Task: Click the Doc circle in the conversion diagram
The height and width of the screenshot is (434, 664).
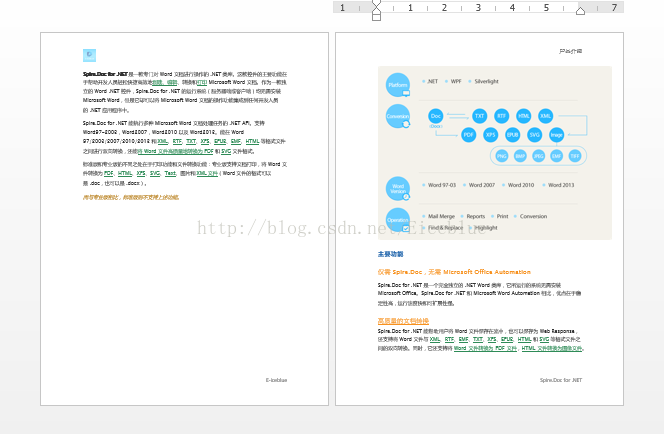Action: (436, 116)
